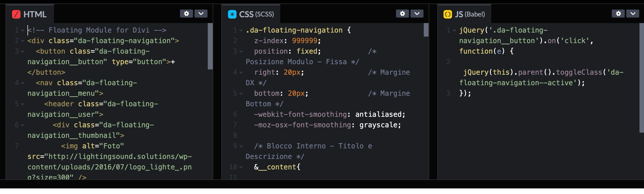Expand the CSS panel dropdown chevron
This screenshot has width=644, height=194.
coord(417,14)
